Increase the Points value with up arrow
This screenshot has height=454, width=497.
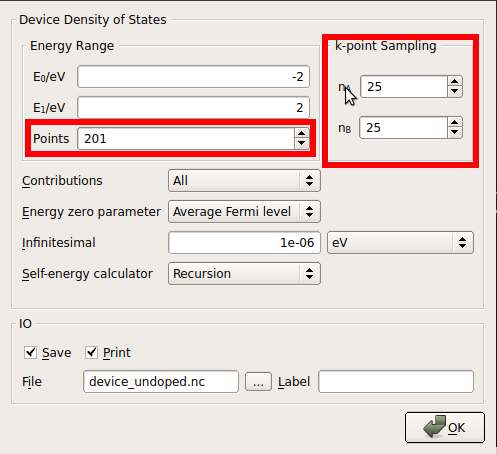(x=302, y=134)
